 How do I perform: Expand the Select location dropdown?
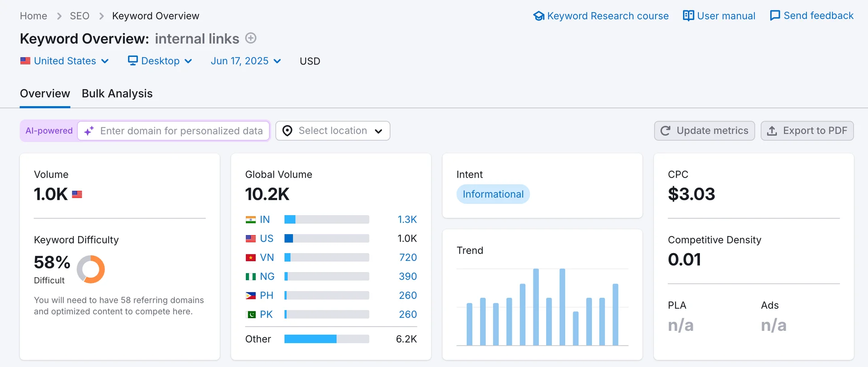tap(333, 131)
